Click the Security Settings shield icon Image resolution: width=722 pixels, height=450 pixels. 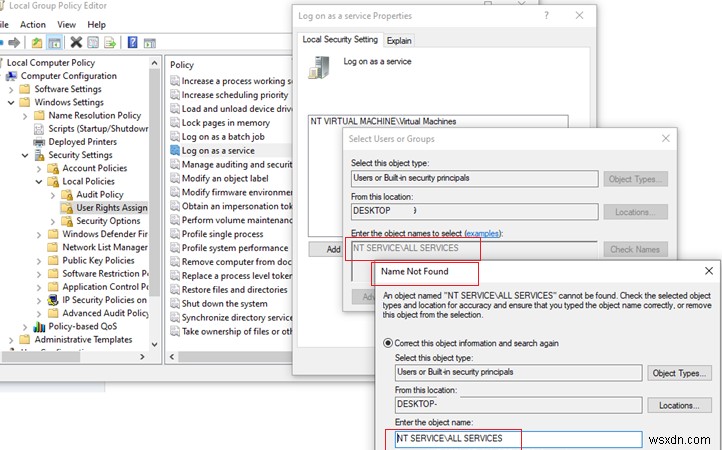40,155
